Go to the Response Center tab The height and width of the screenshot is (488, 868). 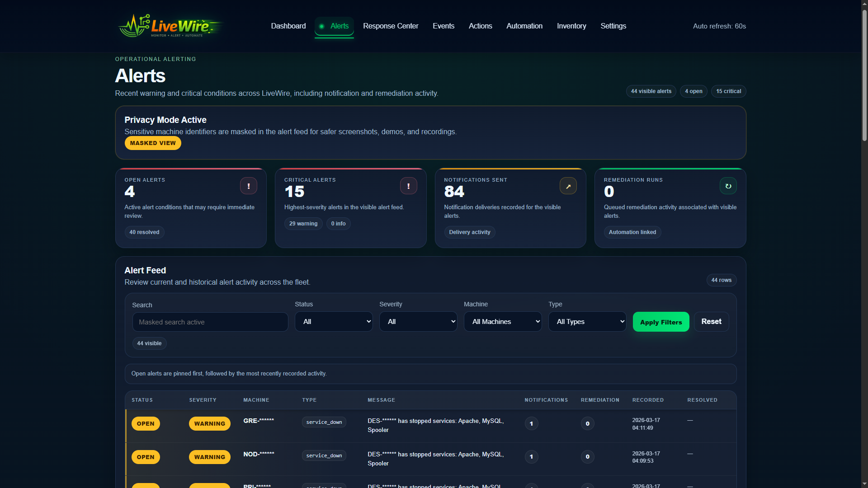coord(391,26)
